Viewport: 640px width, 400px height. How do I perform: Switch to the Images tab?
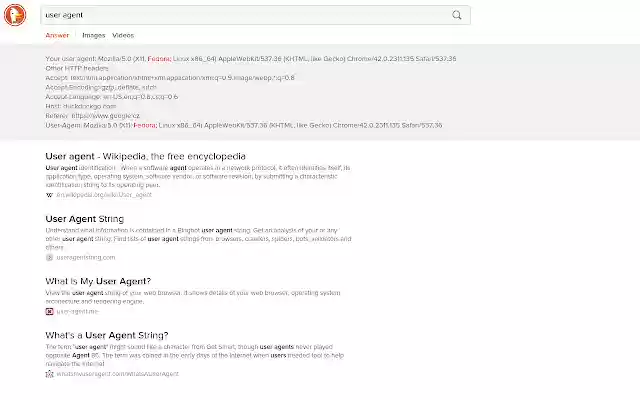click(x=93, y=36)
